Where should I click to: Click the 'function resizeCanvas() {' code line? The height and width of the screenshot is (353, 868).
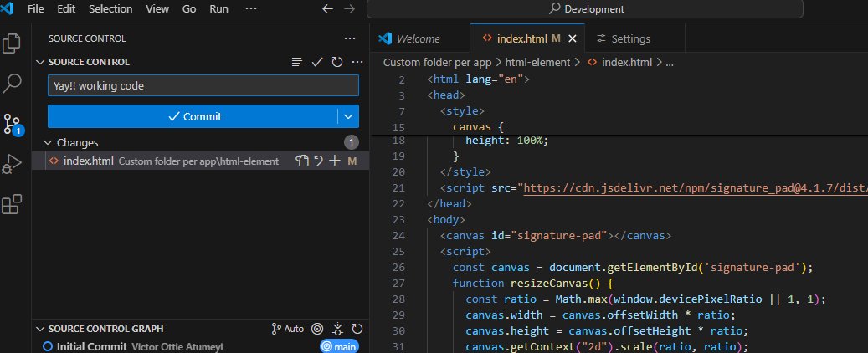(x=534, y=284)
